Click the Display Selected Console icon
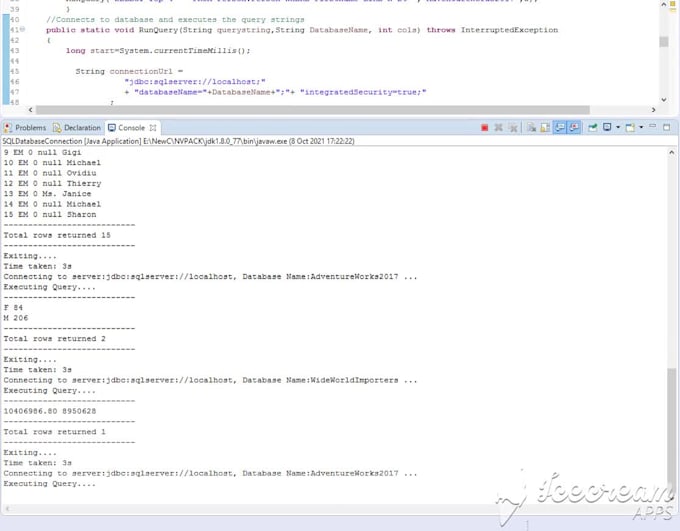Viewport: 680px width, 531px height. (607, 127)
